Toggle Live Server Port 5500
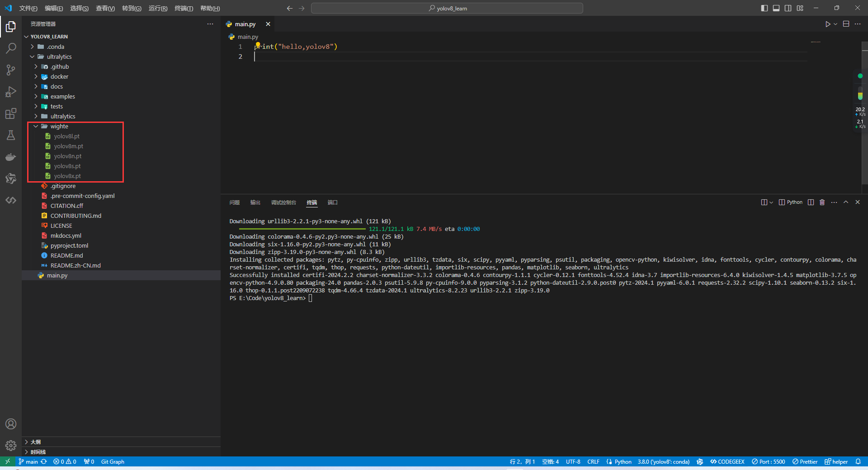This screenshot has width=868, height=470. click(x=768, y=461)
